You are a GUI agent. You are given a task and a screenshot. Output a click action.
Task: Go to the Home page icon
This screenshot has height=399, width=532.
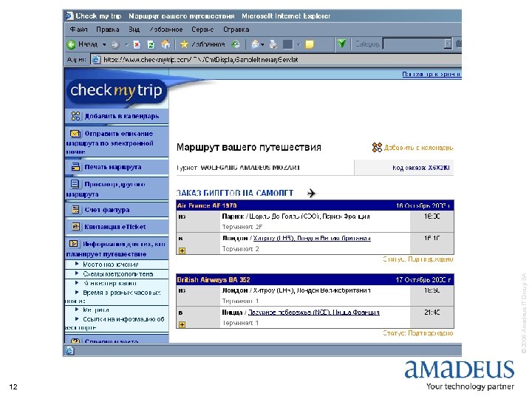click(x=166, y=44)
